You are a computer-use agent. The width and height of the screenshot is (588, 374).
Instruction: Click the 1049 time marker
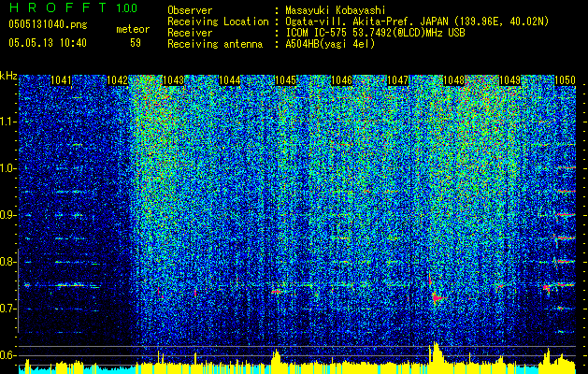[x=510, y=80]
